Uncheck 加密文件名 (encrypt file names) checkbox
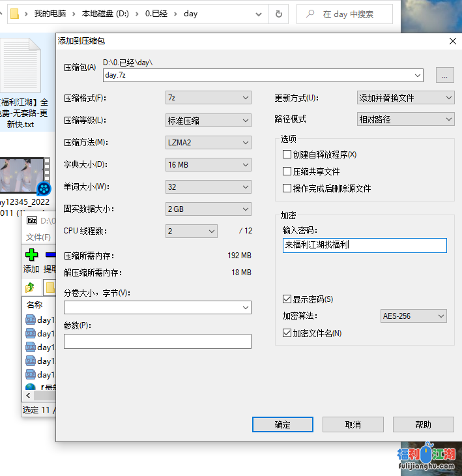 pyautogui.click(x=287, y=333)
